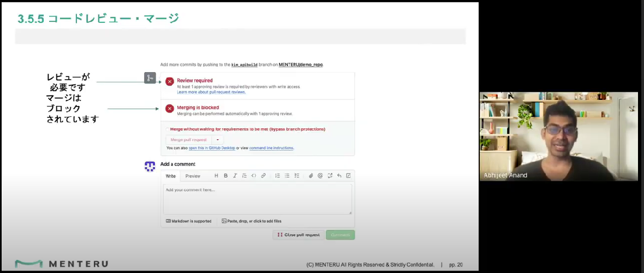644x273 pixels.
Task: Insert code snippet with code icon
Action: [254, 176]
